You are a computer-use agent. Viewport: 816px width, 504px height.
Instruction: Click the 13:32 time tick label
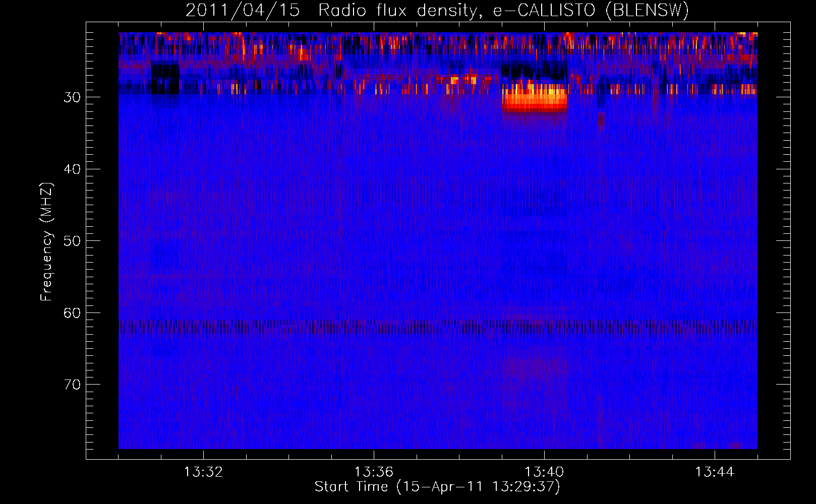(204, 472)
